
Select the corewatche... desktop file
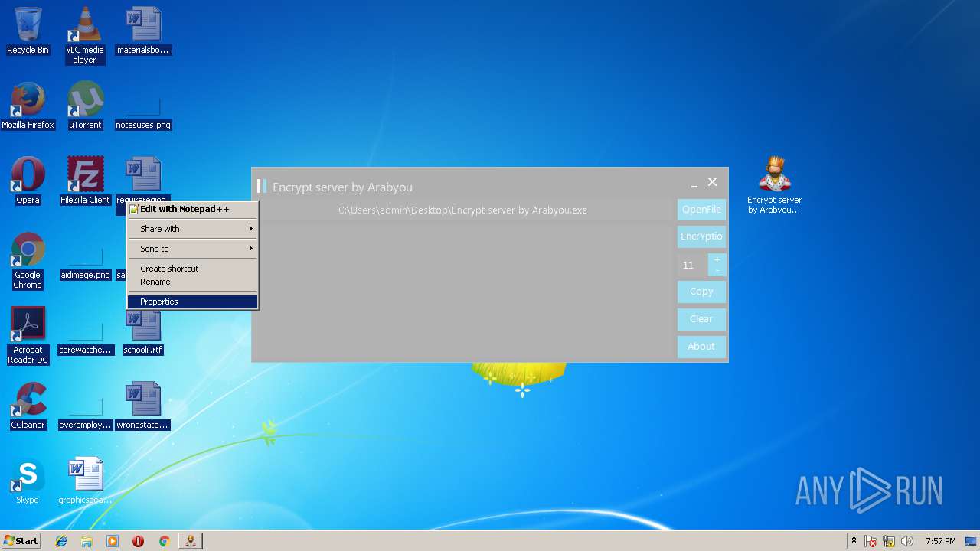coord(85,339)
